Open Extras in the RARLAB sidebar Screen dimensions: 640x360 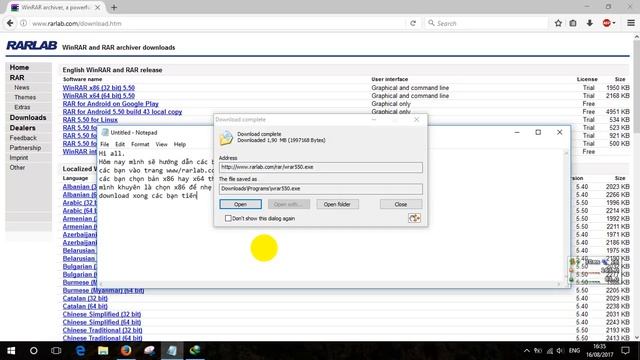[22, 107]
